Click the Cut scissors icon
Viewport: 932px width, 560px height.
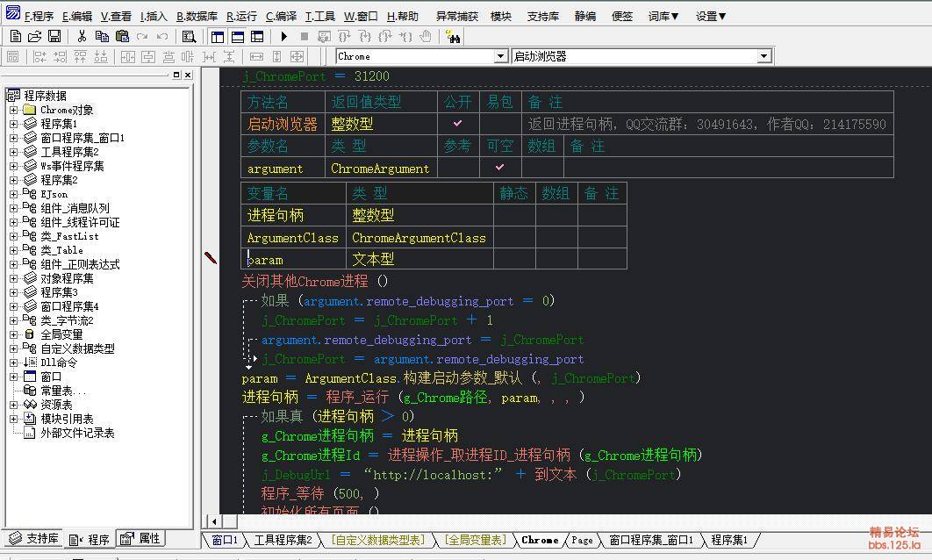pyautogui.click(x=82, y=36)
